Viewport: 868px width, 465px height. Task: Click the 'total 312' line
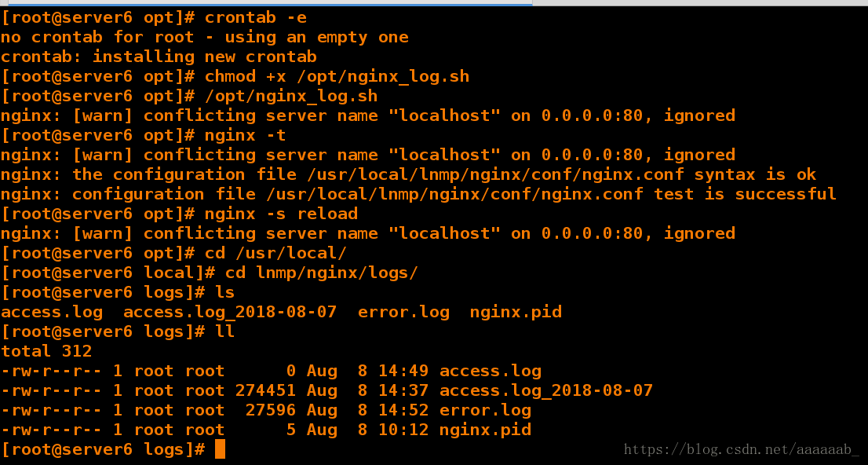tap(46, 351)
